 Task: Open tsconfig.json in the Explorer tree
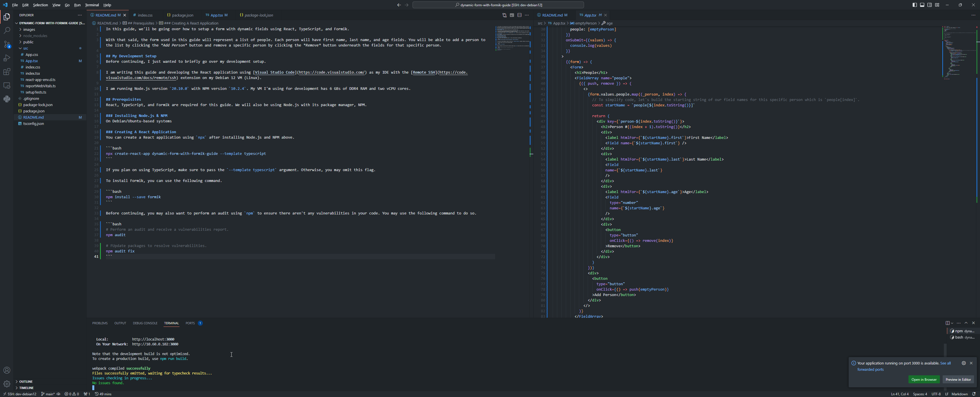pos(50,123)
